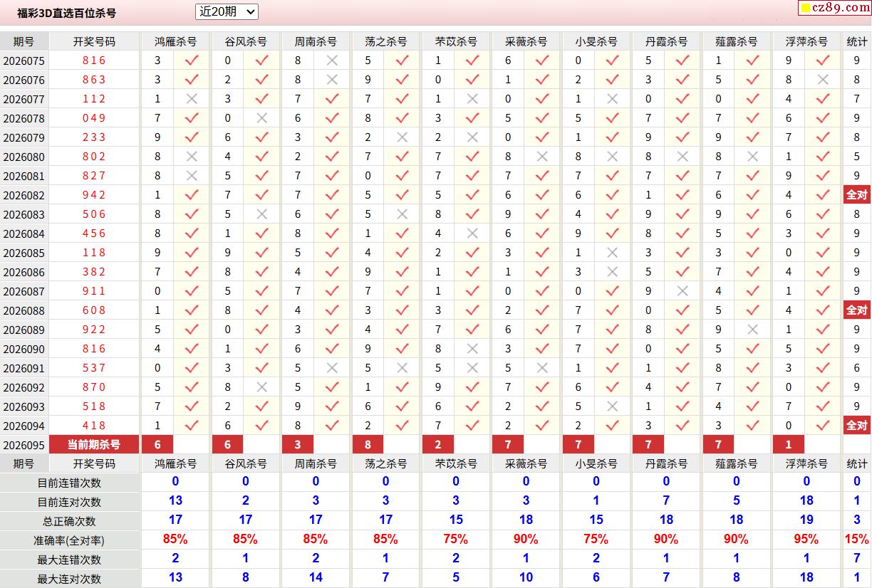Click the cross mark for 蕹露杀号 in row 2026089
Screen dimensions: 872x588
753,330
